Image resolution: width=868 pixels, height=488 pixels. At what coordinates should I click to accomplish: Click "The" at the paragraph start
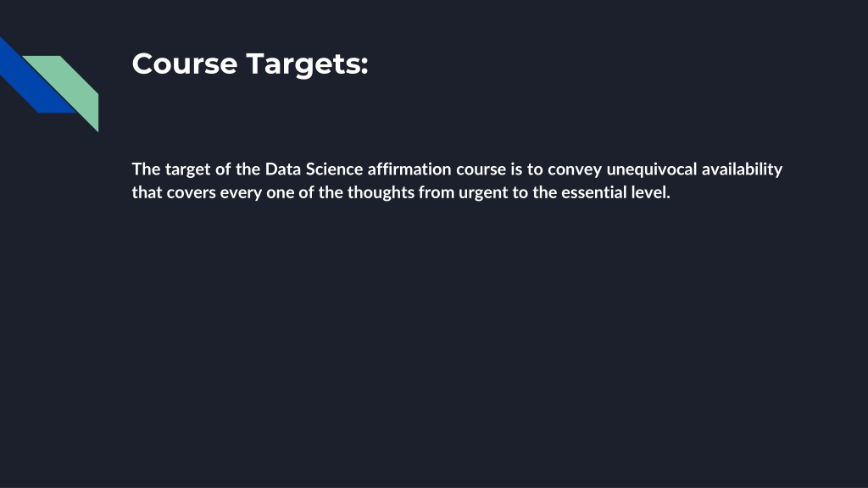point(146,169)
